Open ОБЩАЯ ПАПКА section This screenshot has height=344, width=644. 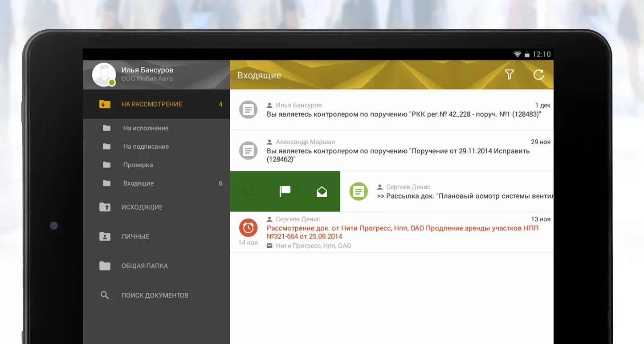coord(156,266)
